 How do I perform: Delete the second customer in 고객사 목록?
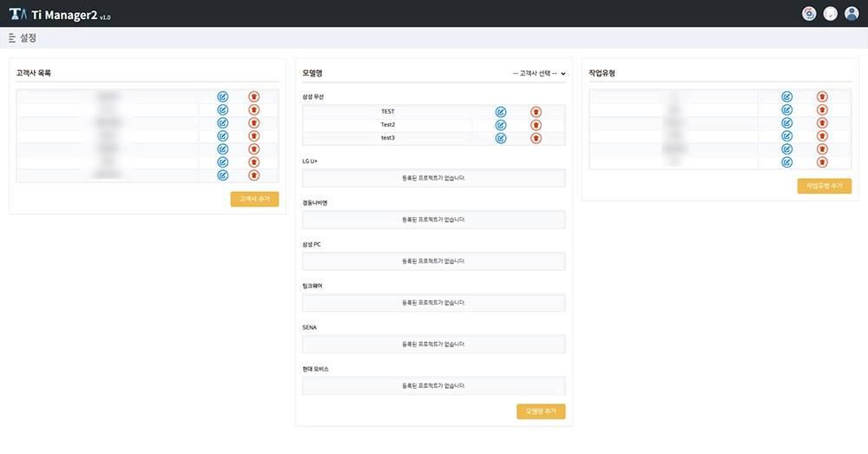[x=254, y=109]
